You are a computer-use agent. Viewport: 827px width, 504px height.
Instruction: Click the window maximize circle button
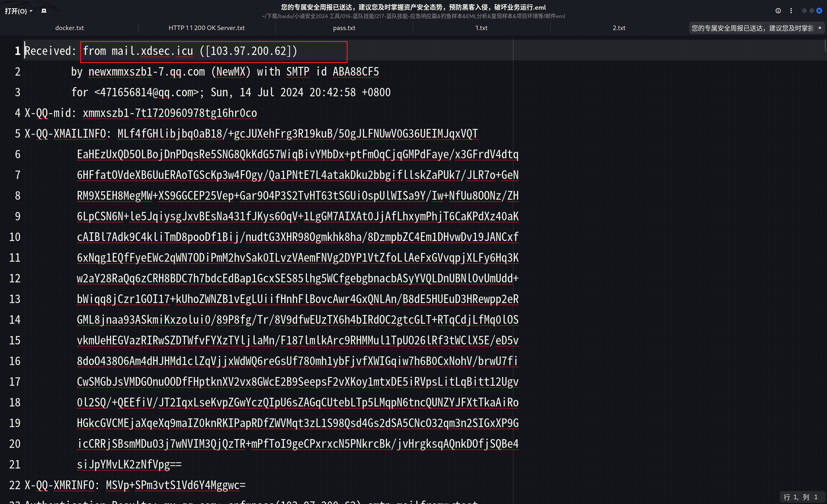coord(811,11)
